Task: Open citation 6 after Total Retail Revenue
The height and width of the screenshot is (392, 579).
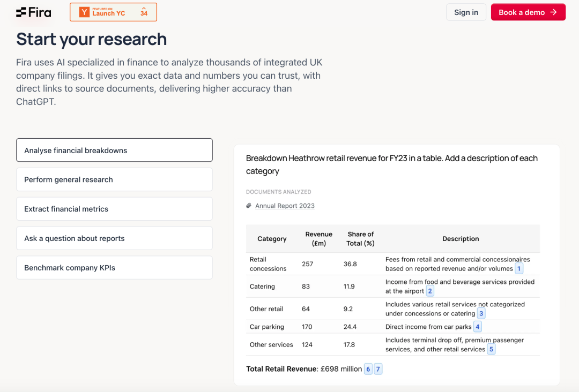Action: [x=368, y=369]
